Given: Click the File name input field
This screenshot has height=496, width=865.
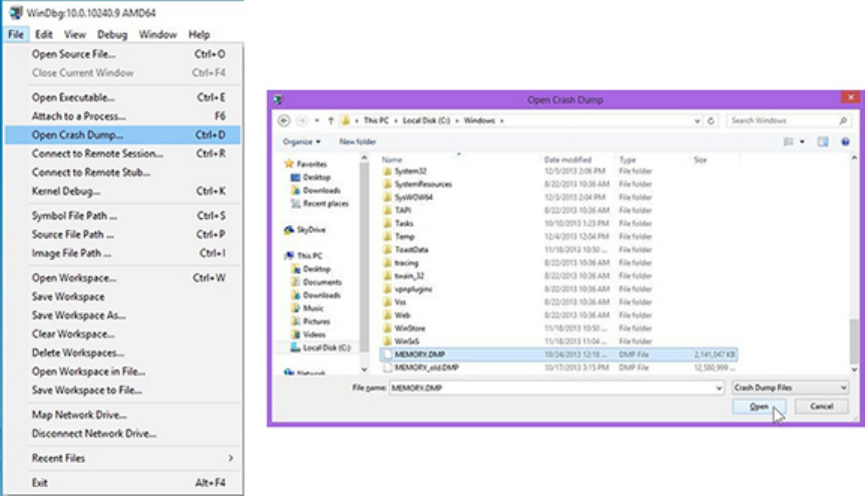Looking at the screenshot, I should click(x=552, y=388).
